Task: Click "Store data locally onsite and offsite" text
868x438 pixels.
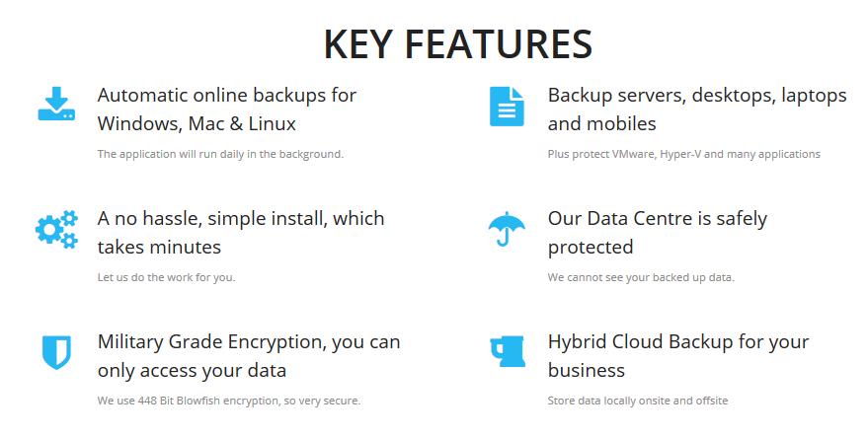Action: point(638,401)
